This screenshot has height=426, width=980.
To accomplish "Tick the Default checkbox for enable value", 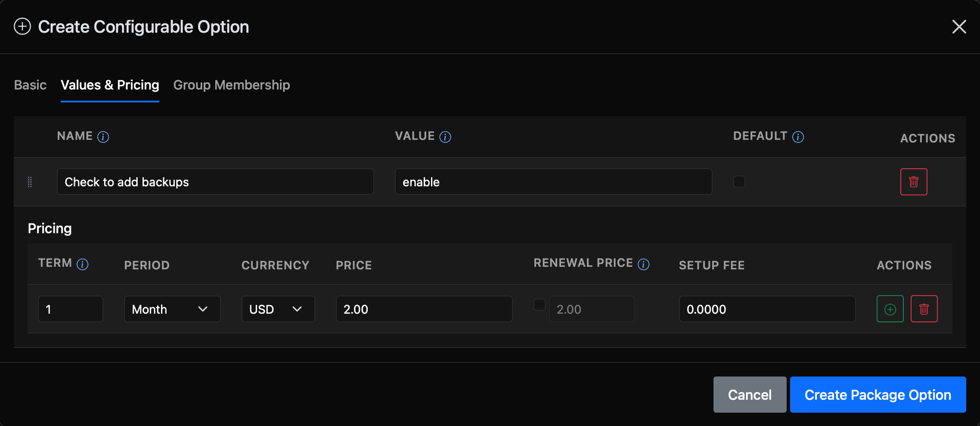I will point(739,182).
